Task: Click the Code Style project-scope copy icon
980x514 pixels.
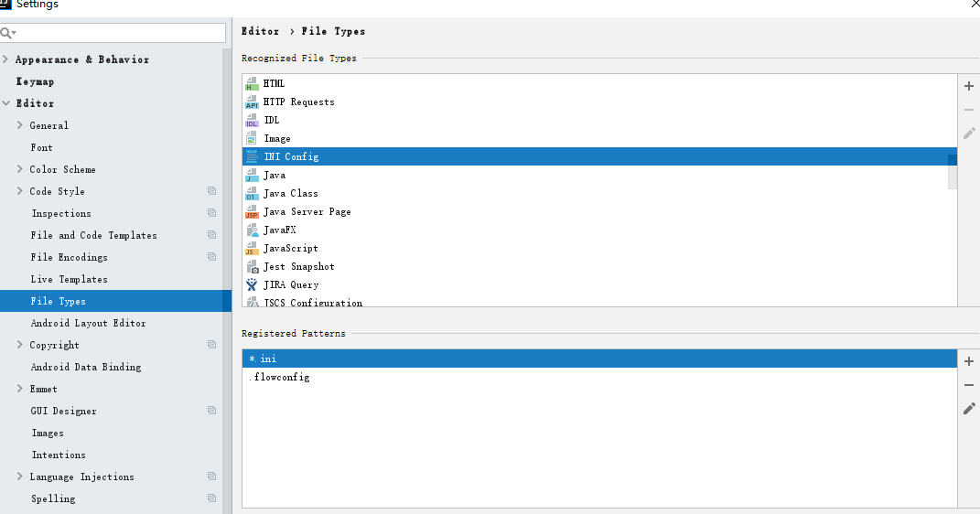Action: (x=211, y=191)
